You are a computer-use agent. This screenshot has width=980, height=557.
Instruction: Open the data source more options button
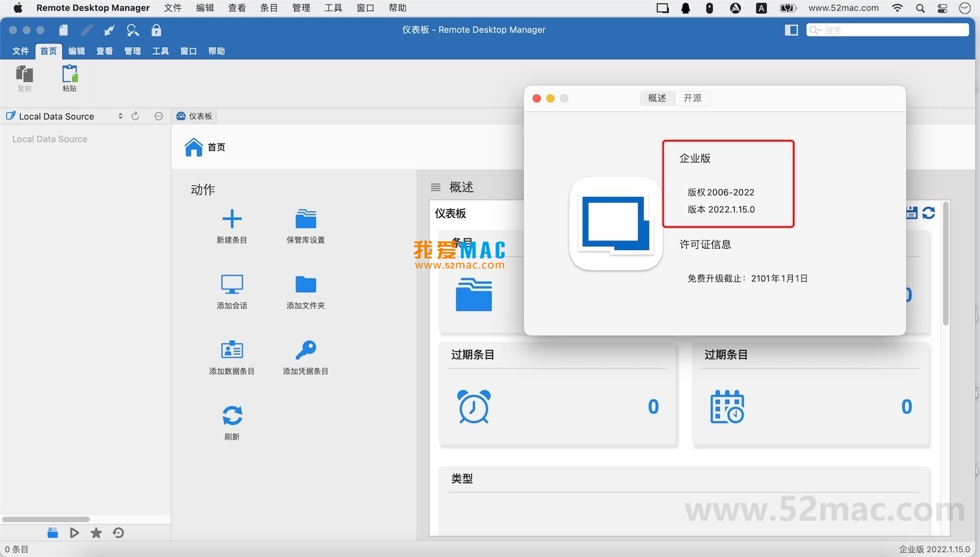click(158, 116)
